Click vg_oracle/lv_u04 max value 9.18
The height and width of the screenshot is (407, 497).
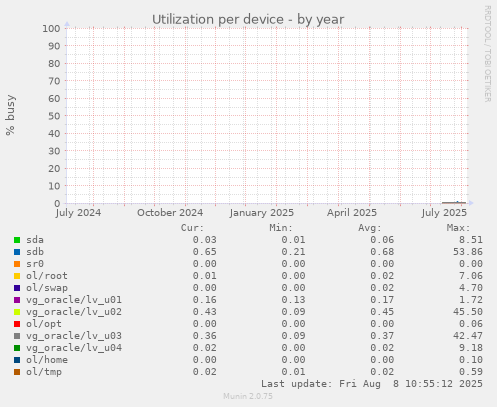pos(471,348)
